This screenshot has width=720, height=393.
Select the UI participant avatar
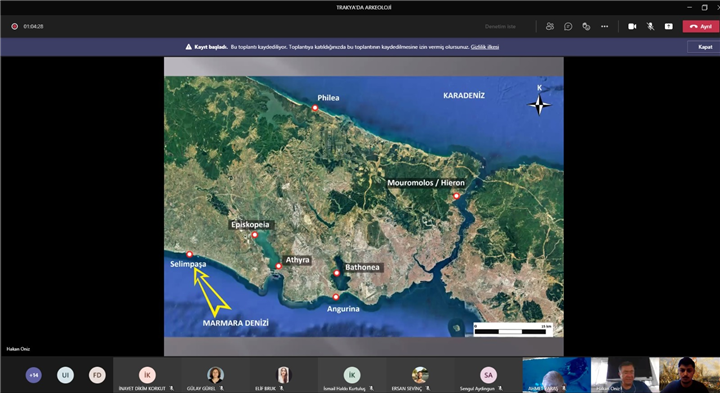pyautogui.click(x=65, y=375)
